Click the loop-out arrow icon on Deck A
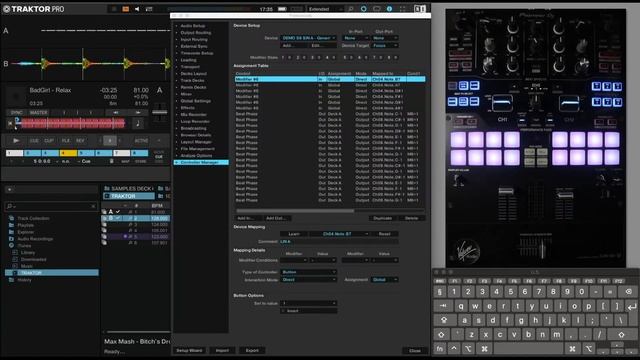This screenshot has width=640, height=360. [138, 112]
